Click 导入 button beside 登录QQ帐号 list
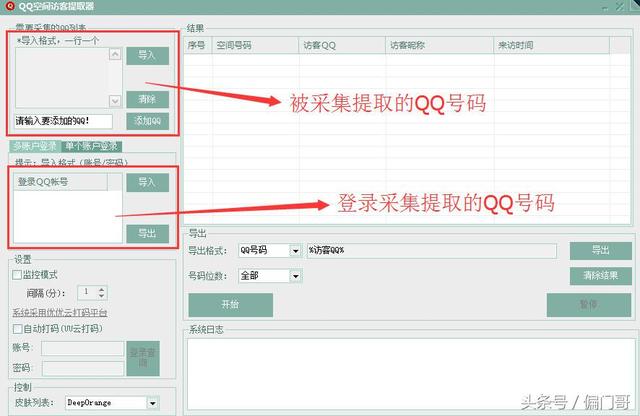Screen dimensions: 640x416 [147, 182]
